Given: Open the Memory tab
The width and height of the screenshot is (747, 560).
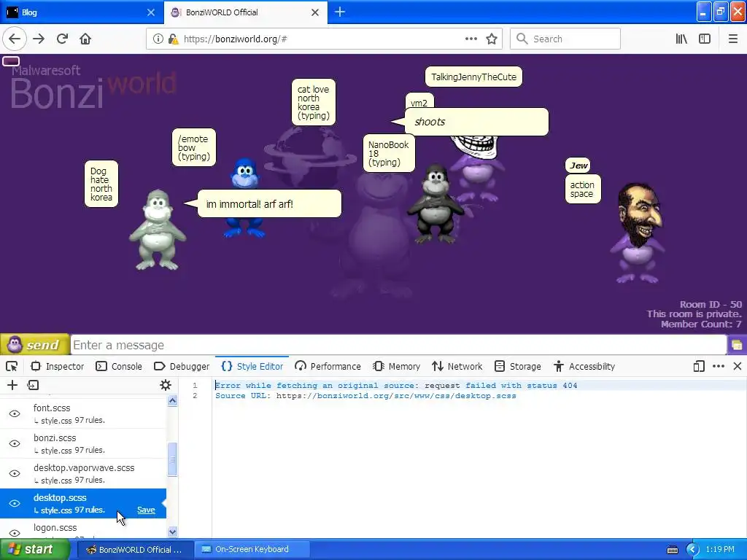Looking at the screenshot, I should point(397,366).
